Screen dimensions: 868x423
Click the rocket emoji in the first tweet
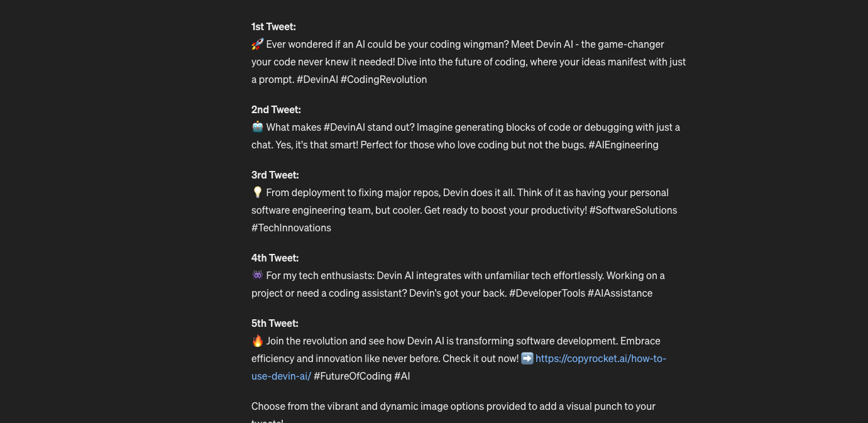pyautogui.click(x=257, y=44)
